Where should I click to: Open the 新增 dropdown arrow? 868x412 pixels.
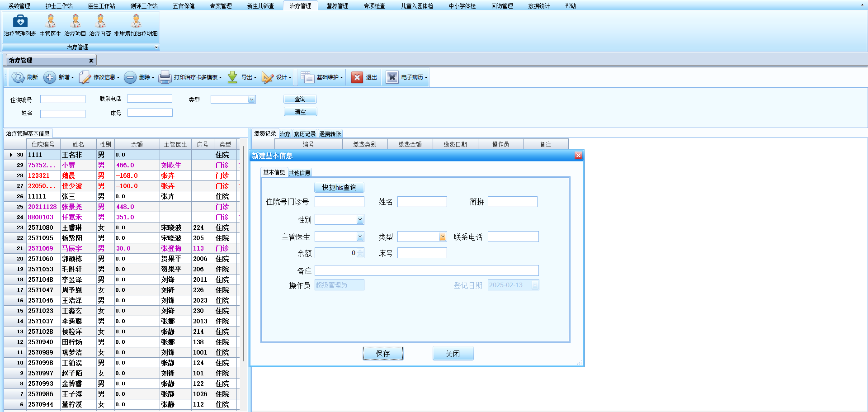(x=72, y=78)
